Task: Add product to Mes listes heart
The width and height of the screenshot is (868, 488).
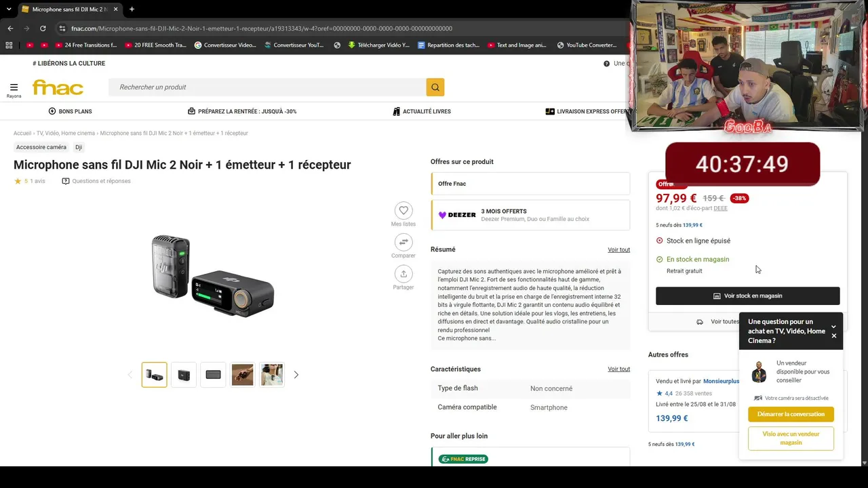Action: point(403,211)
